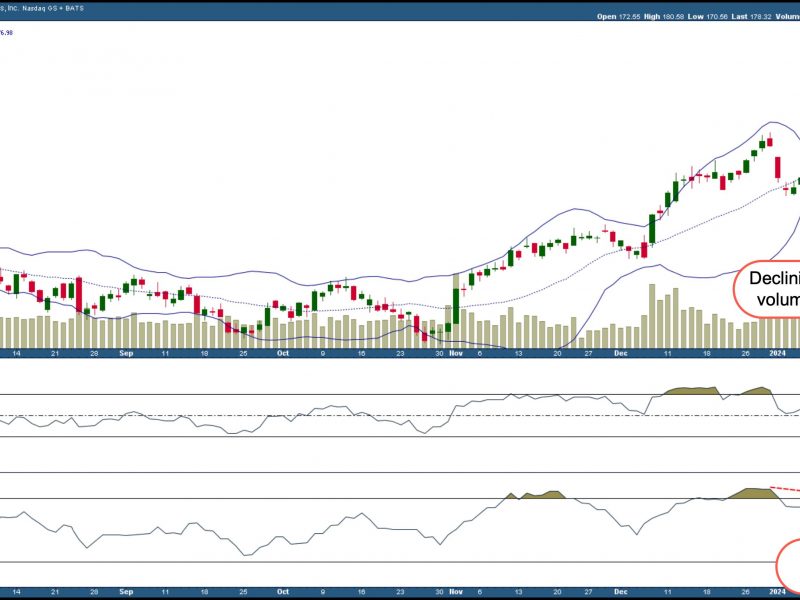The image size is (800, 600).
Task: Click the Nasdaq GS + BATS exchange label
Action: point(54,8)
